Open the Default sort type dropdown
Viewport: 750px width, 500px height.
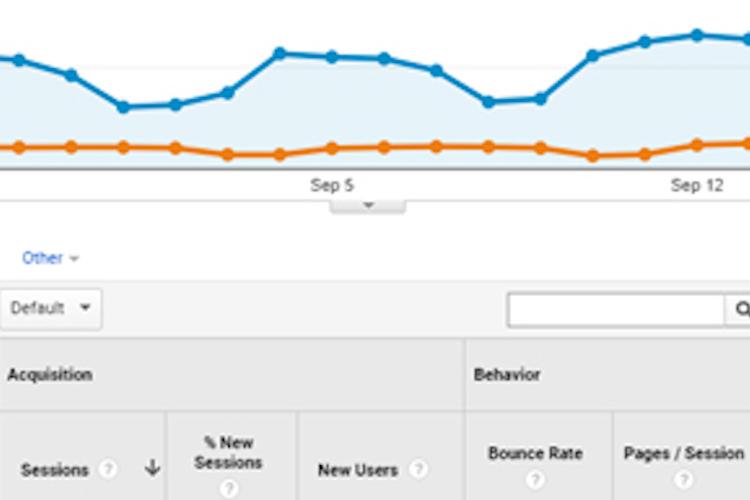[50, 308]
